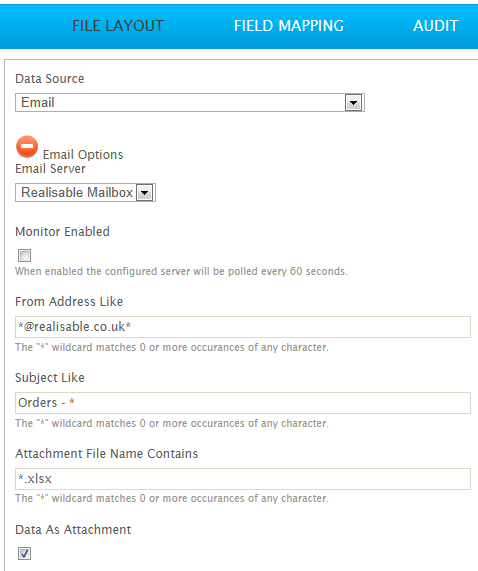Open the Email Server dropdown arrow

coord(145,193)
